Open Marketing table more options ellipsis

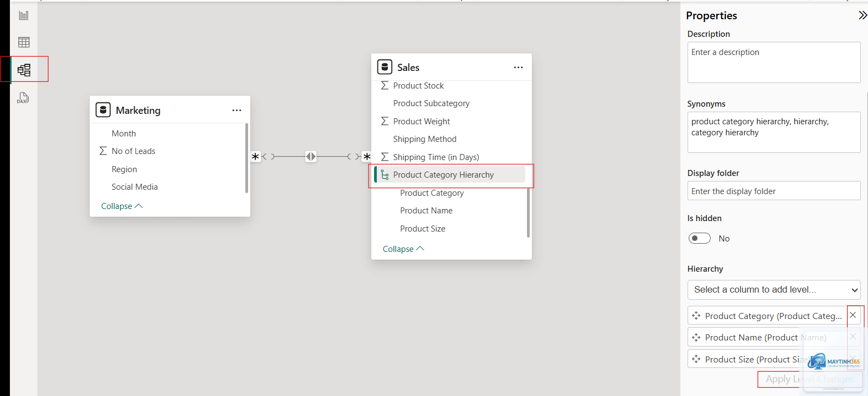point(237,111)
